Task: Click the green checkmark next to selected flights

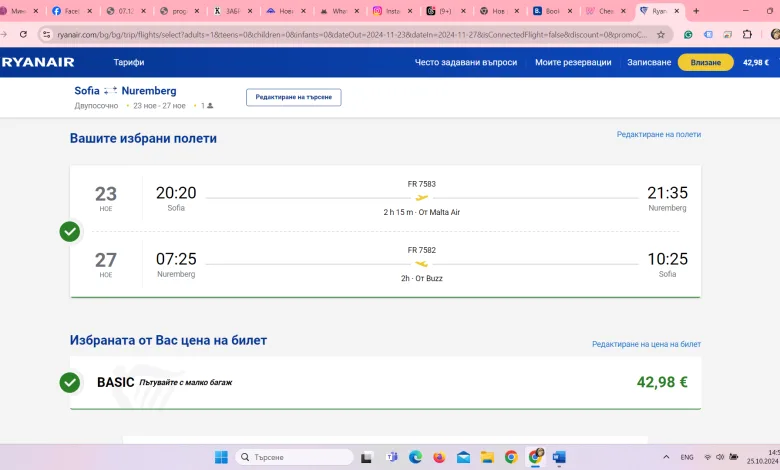Action: click(x=70, y=231)
